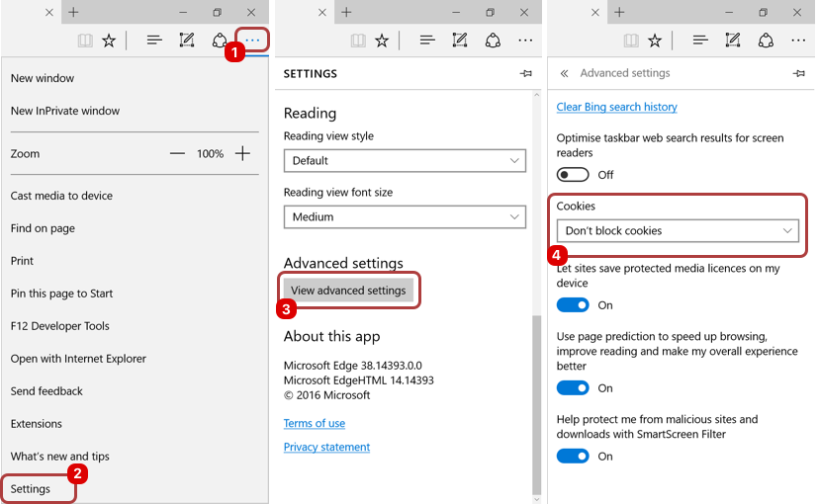The width and height of the screenshot is (819, 504).
Task: Pin the SETTINGS pane using the pin icon
Action: click(x=525, y=74)
